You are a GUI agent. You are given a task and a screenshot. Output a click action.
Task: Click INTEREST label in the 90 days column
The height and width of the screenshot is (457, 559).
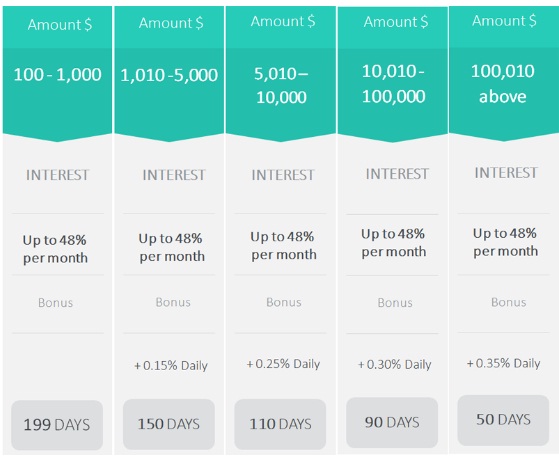[x=397, y=174]
